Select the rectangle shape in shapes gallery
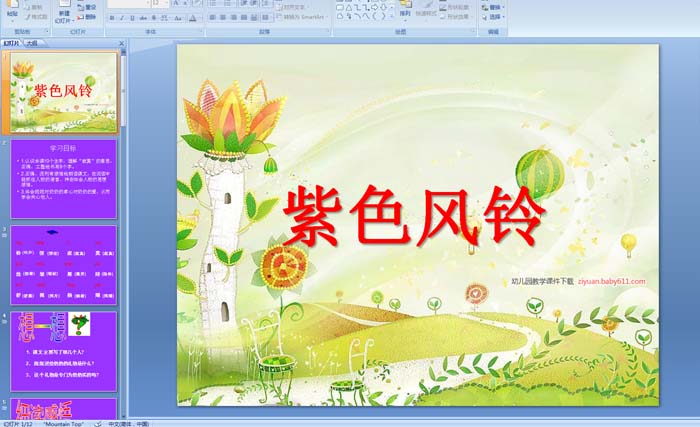Viewport: 700px width, 427px height. click(340, 8)
